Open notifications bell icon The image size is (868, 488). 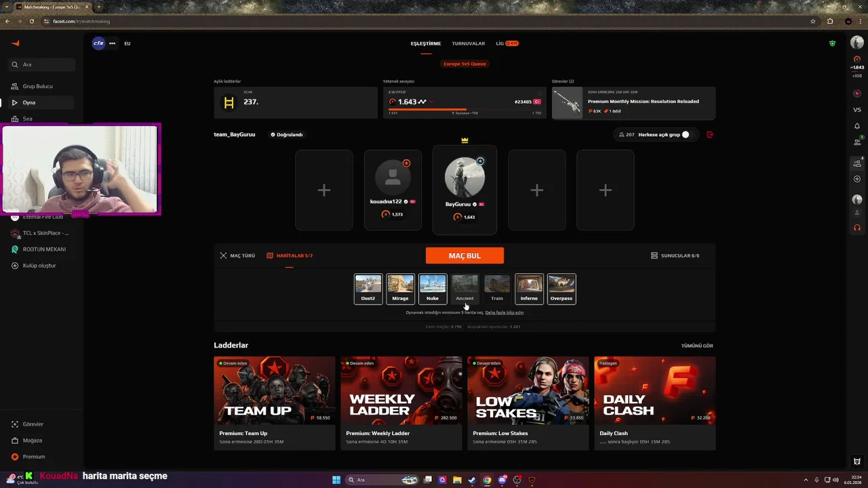point(857,126)
